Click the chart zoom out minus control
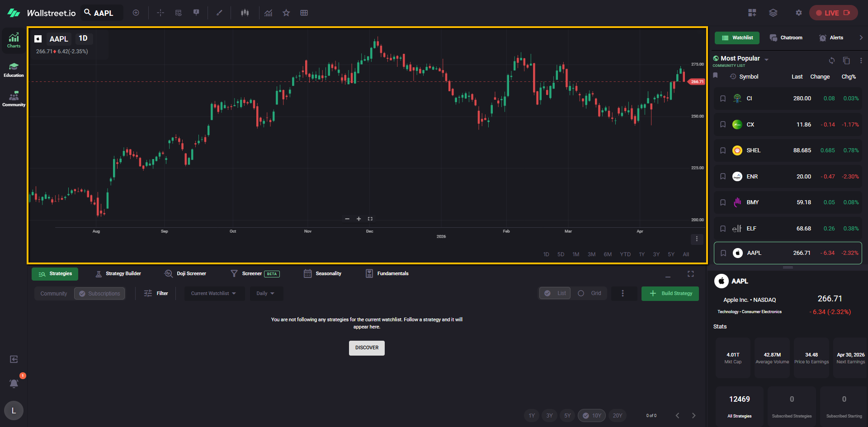The image size is (868, 427). click(347, 219)
